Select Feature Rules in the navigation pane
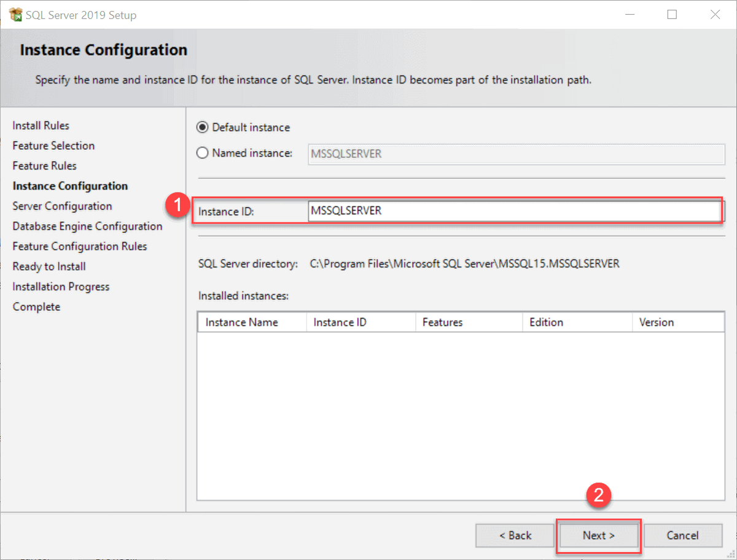 pyautogui.click(x=44, y=165)
